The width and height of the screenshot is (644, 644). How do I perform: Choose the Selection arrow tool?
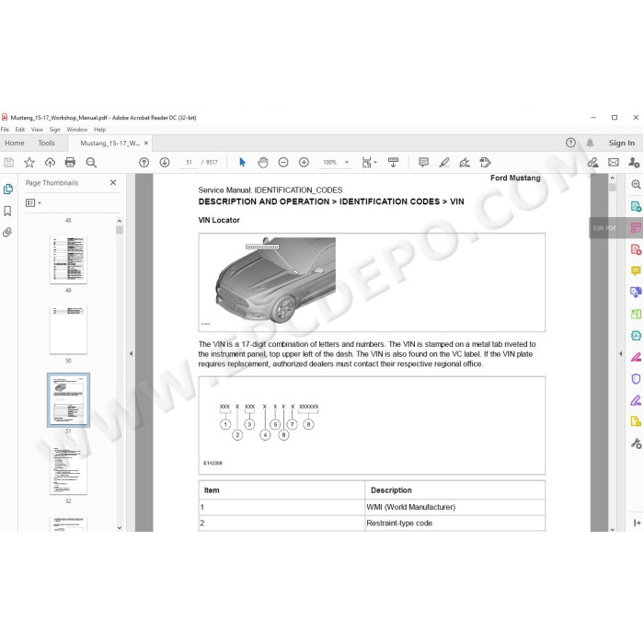click(x=242, y=163)
